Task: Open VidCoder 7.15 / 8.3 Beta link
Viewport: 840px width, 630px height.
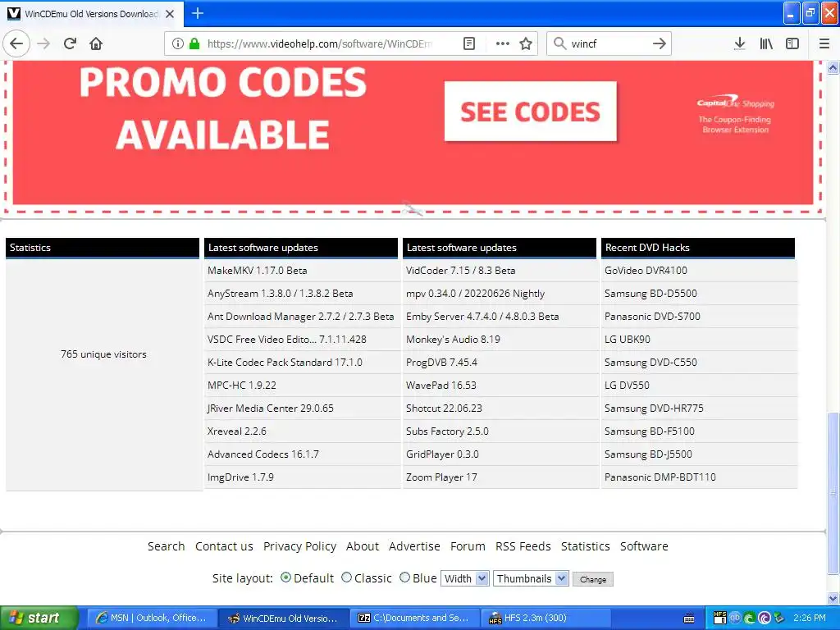Action: 461,271
